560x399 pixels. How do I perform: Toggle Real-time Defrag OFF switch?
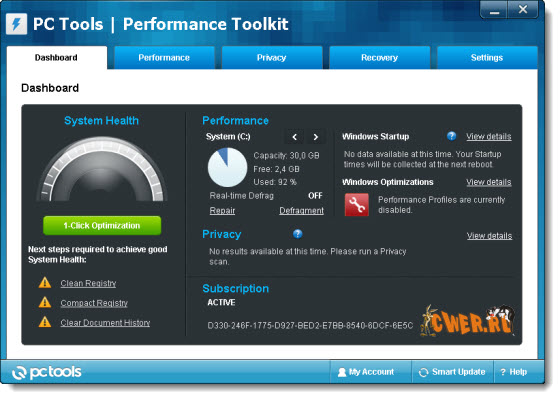[x=315, y=196]
